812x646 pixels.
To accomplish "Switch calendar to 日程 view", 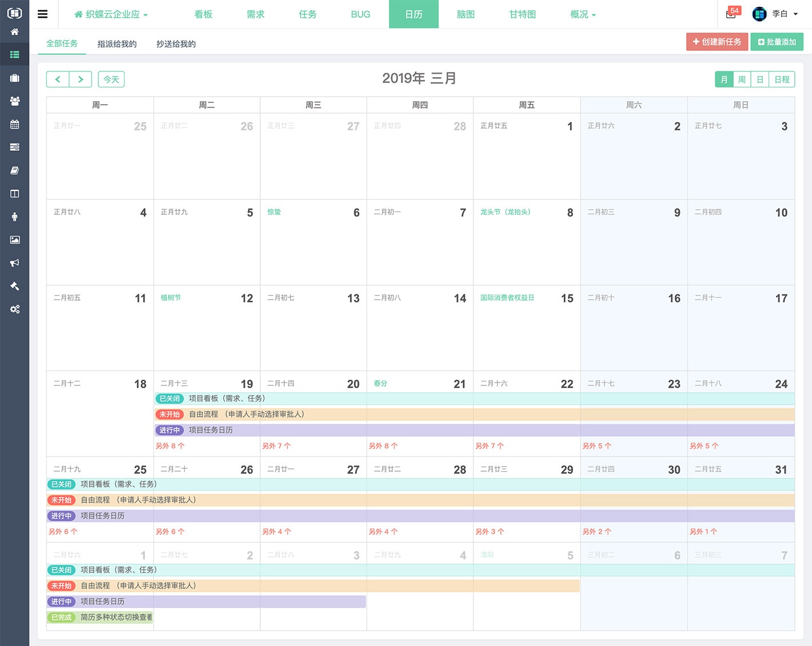I will [x=782, y=79].
